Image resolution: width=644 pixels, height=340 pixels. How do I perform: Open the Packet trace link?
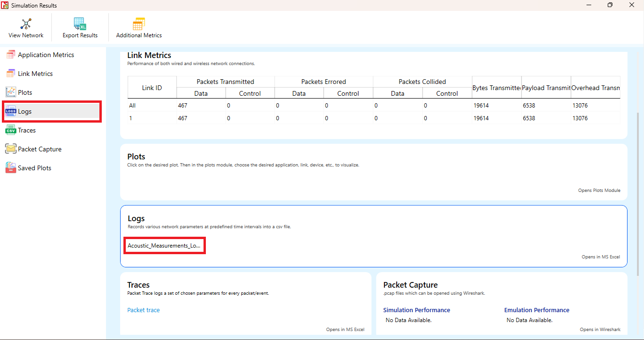144,310
